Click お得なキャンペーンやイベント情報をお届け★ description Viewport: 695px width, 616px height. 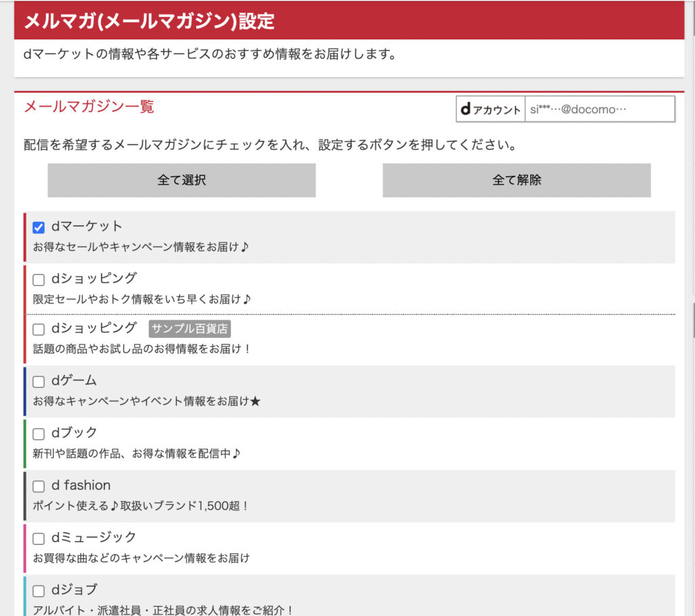(x=147, y=401)
